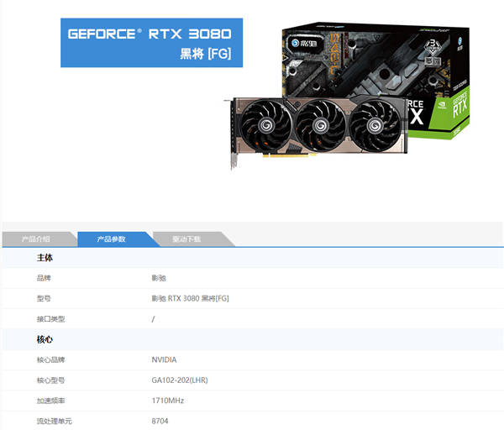This screenshot has height=430, width=504.
Task: Select the 流处理单元 row label
Action: (55, 422)
